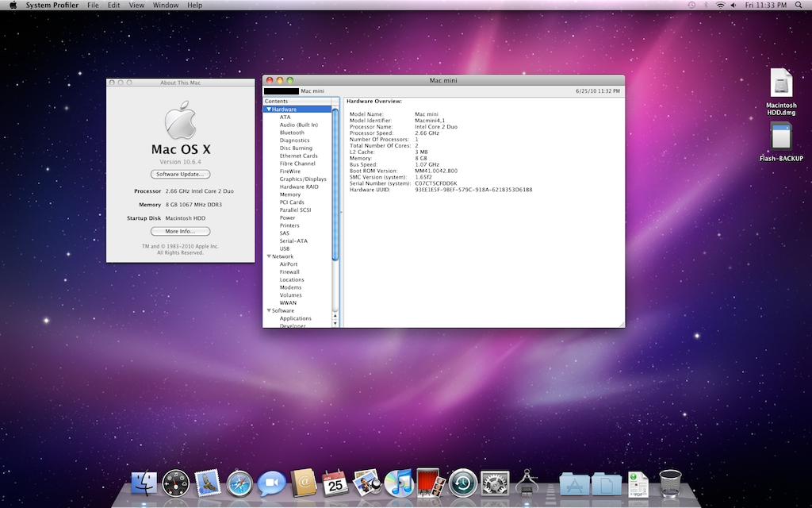Launch Safari from the dock
This screenshot has height=508, width=812.
tap(239, 483)
